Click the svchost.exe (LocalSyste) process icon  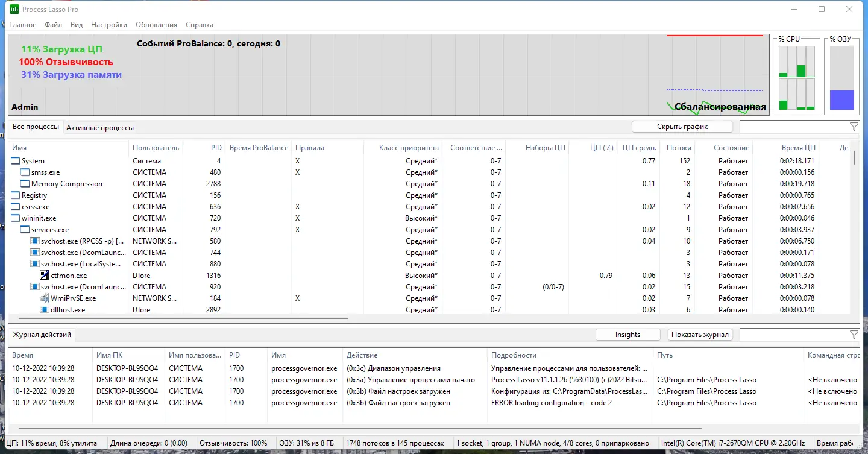tap(34, 263)
